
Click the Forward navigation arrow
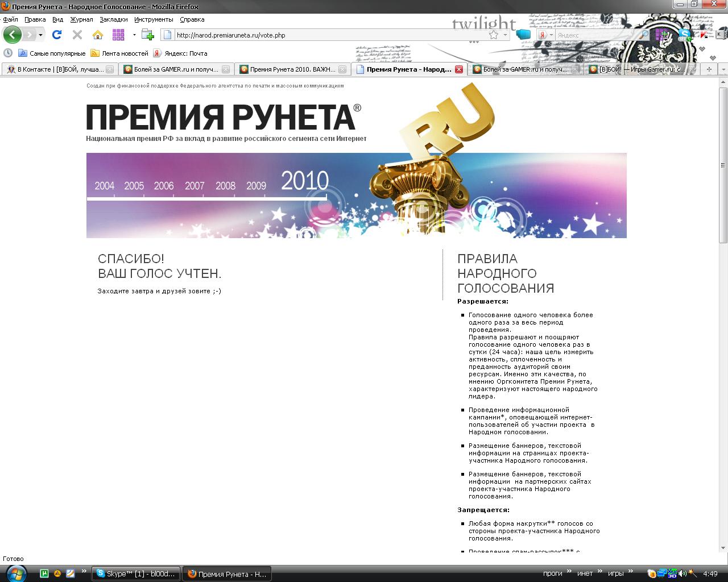point(28,35)
